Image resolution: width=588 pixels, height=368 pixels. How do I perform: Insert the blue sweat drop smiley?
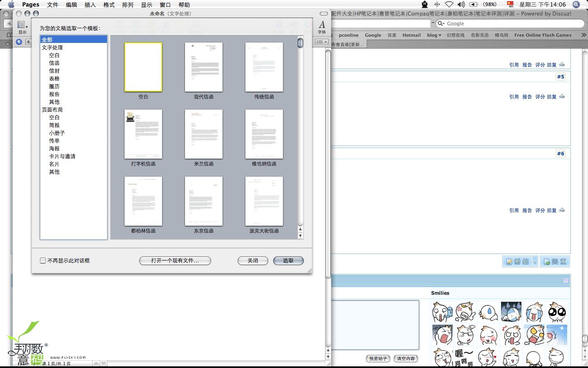click(x=488, y=312)
